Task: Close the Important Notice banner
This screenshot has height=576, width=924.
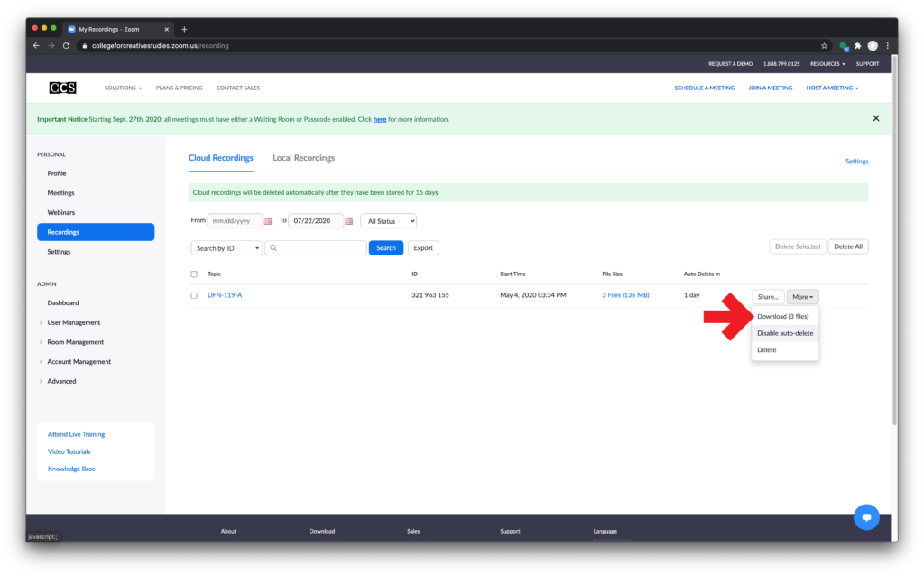Action: pos(875,118)
